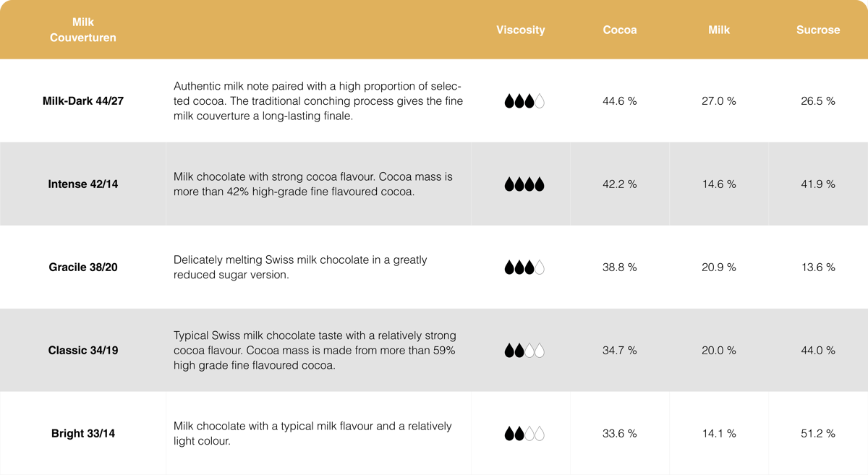Click the Cocoa column header

pyautogui.click(x=620, y=30)
